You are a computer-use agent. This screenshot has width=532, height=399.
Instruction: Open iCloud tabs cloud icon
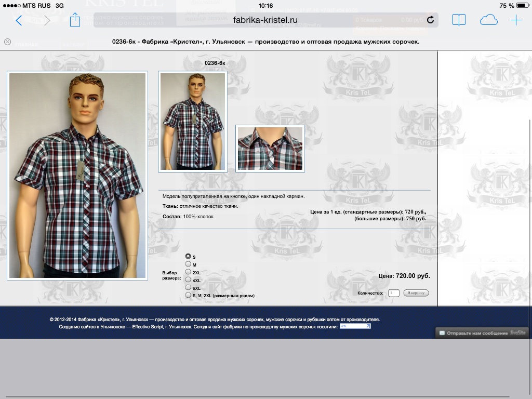488,20
